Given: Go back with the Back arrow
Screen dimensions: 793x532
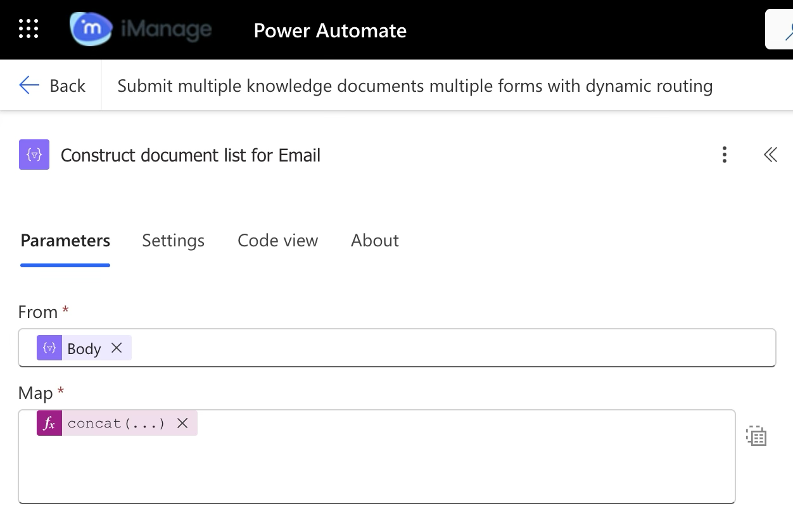Looking at the screenshot, I should [52, 85].
